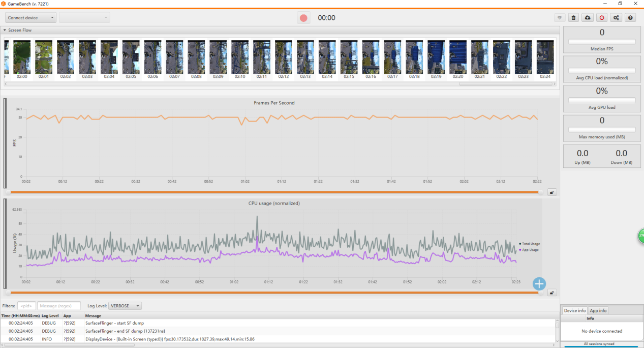
Task: Open the Log Level VERBOSE dropdown
Action: click(x=125, y=306)
